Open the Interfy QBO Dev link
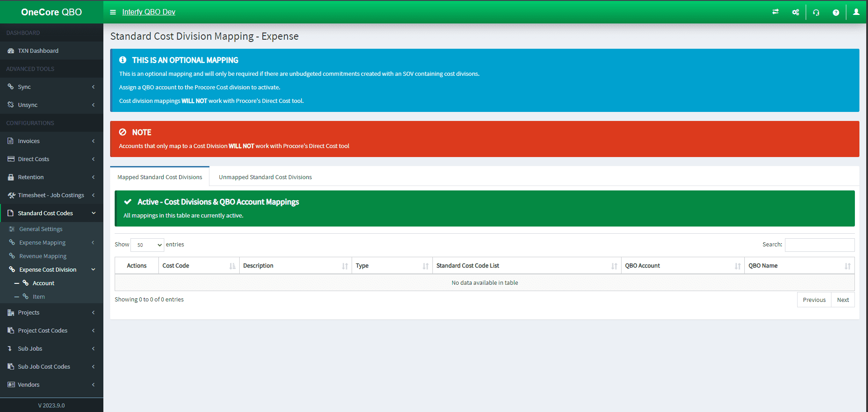The height and width of the screenshot is (412, 868). click(x=149, y=12)
